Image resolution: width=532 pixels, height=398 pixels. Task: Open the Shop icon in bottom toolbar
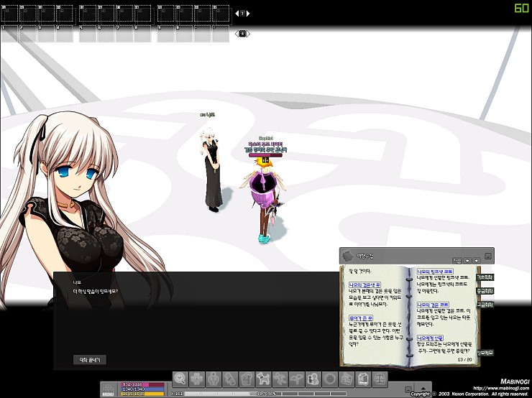click(364, 378)
